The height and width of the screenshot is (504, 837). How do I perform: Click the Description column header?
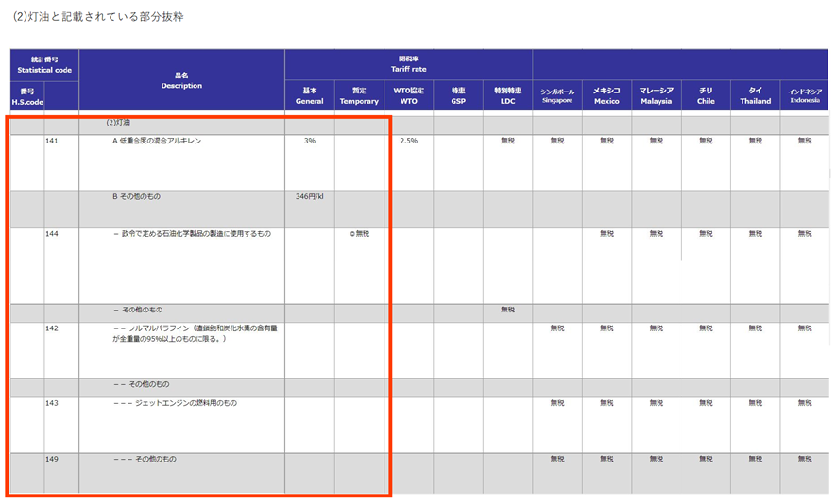click(x=181, y=80)
